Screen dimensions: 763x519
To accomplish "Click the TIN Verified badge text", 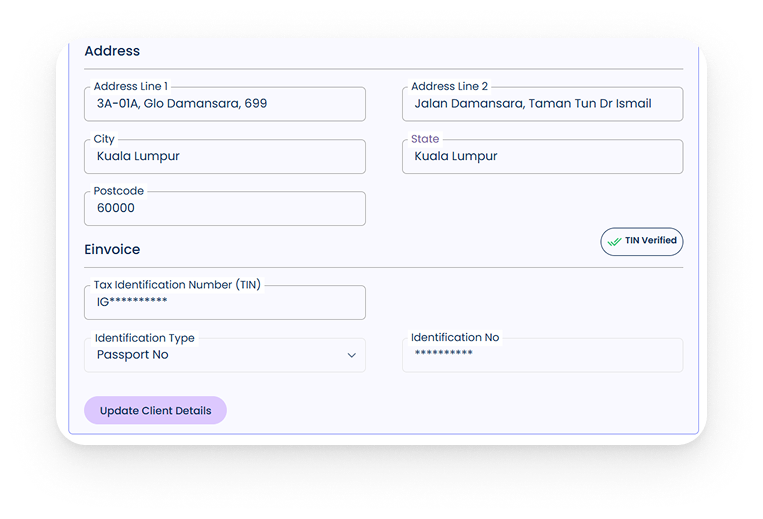I will tap(651, 241).
